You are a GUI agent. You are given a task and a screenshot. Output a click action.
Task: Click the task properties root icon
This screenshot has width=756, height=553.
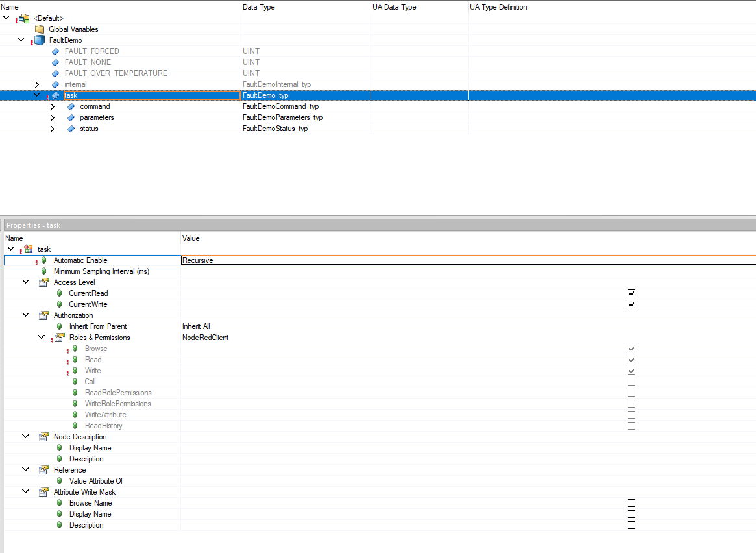(x=29, y=249)
